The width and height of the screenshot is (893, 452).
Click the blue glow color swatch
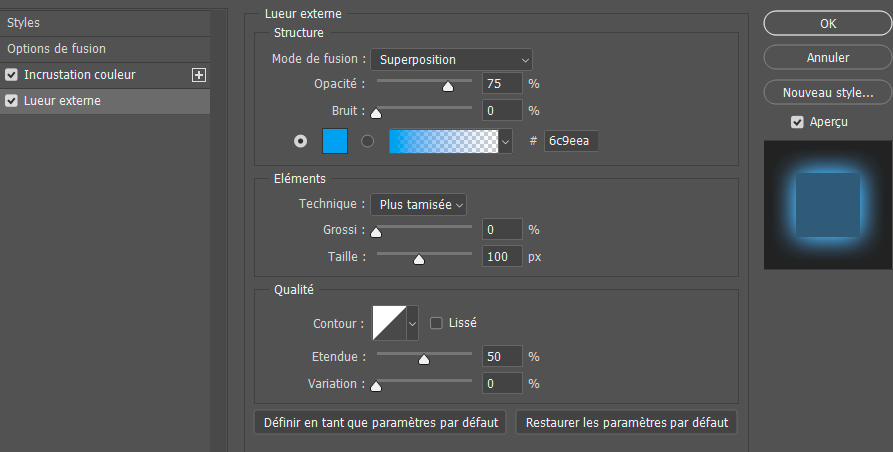click(335, 141)
